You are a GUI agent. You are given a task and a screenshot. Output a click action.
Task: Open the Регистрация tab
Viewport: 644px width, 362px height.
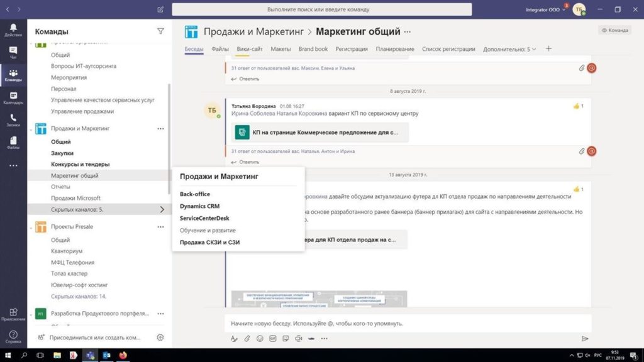(x=352, y=49)
